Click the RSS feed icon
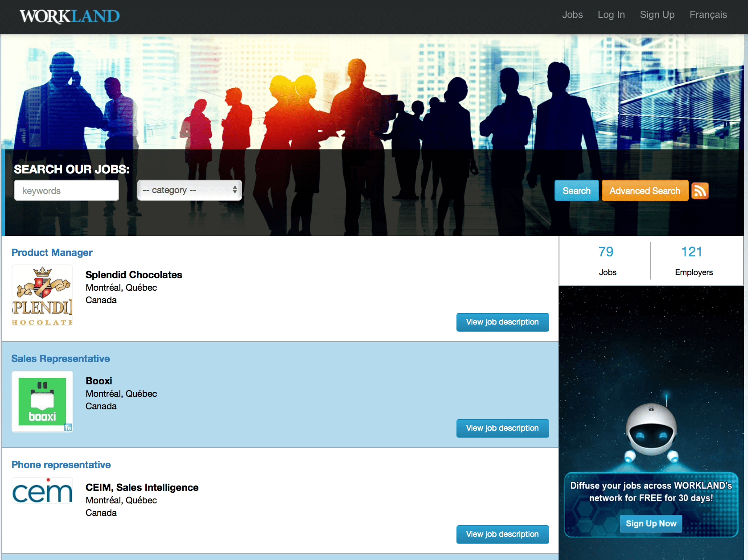Screen dimensions: 748x560 point(700,191)
